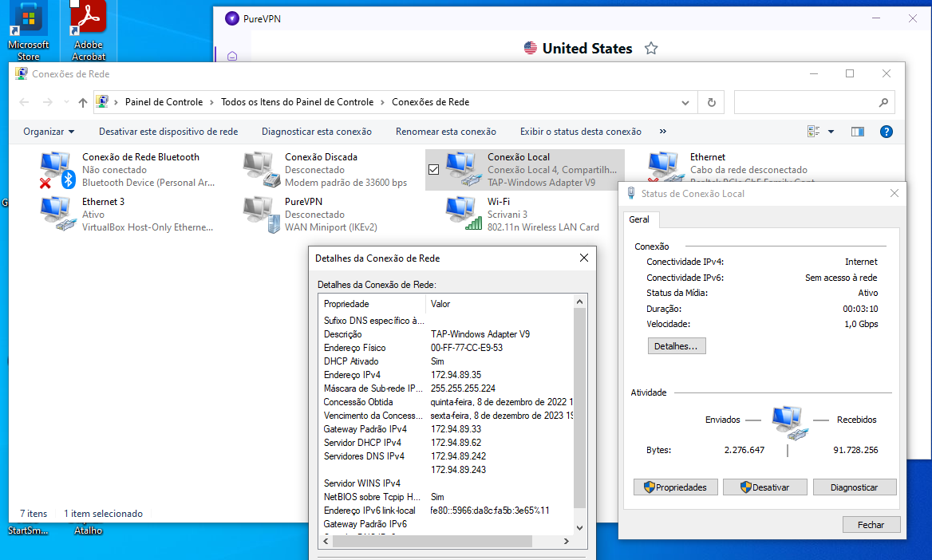Click scroll right arrow in details list

tap(567, 542)
